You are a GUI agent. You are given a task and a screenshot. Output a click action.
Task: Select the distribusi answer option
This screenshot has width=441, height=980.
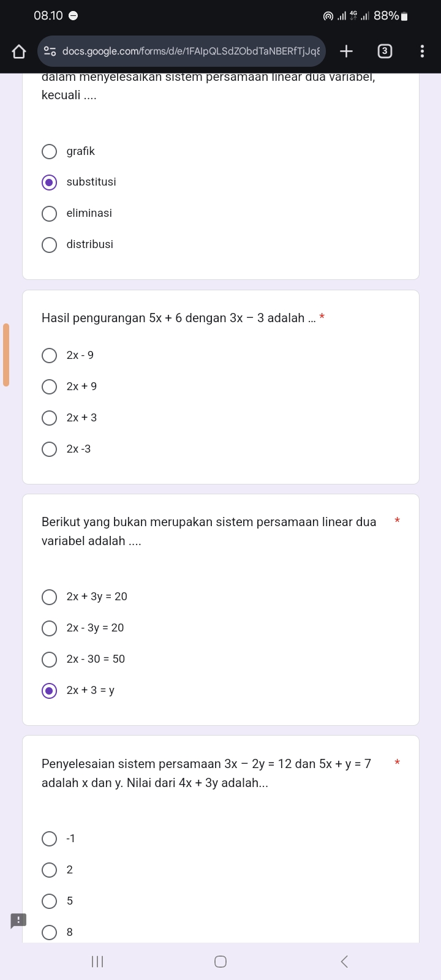coord(49,244)
